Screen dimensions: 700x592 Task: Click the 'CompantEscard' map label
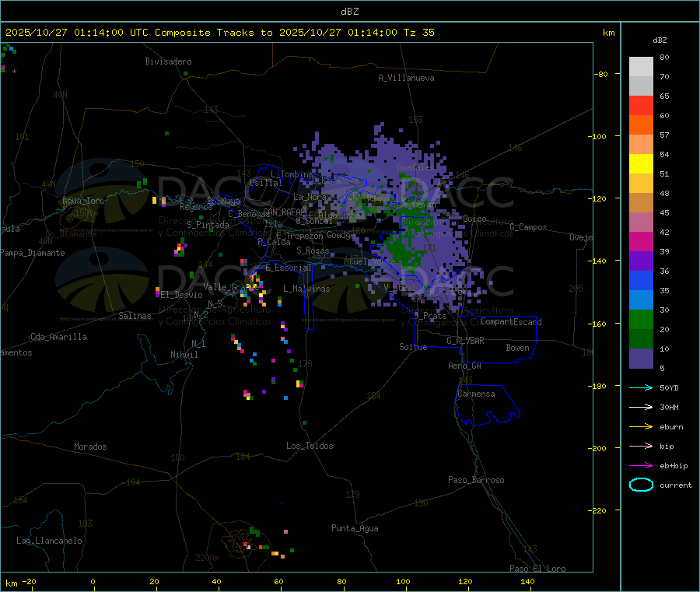[x=511, y=322]
